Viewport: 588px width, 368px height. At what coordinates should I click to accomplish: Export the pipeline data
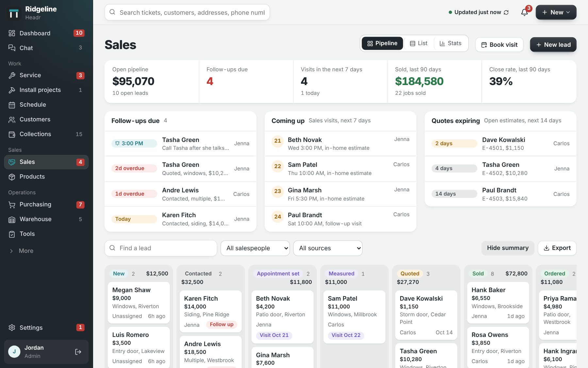coord(557,248)
